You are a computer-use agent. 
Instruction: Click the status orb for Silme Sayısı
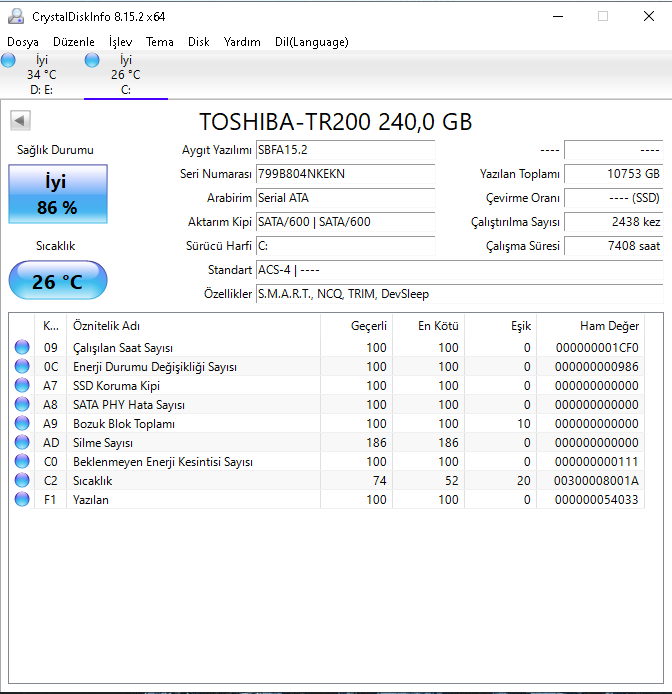click(22, 443)
